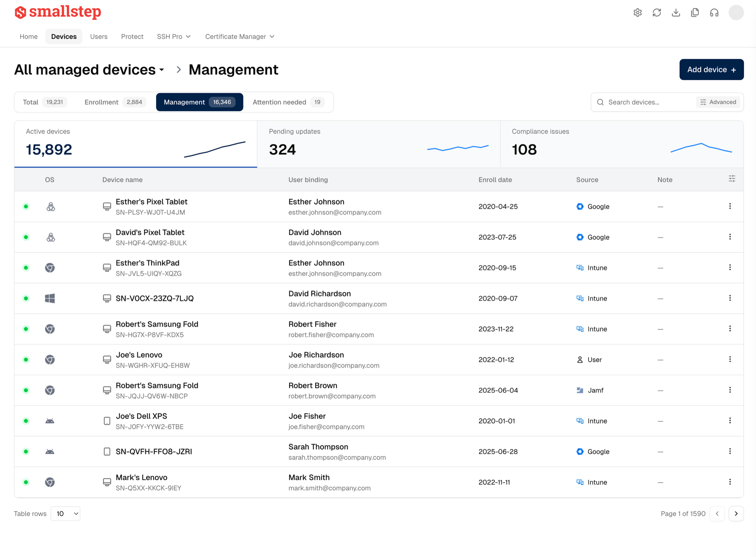This screenshot has height=557, width=756.
Task: Click Intune source icon for Mark Smith
Action: [x=580, y=482]
